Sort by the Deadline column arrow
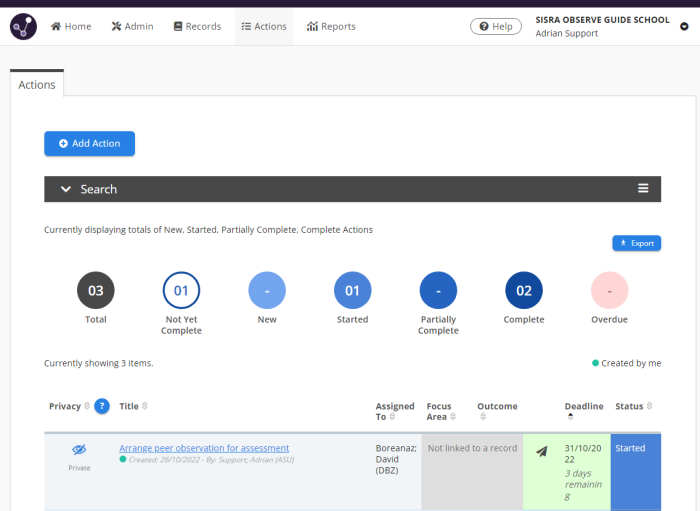The image size is (700, 511). click(570, 416)
